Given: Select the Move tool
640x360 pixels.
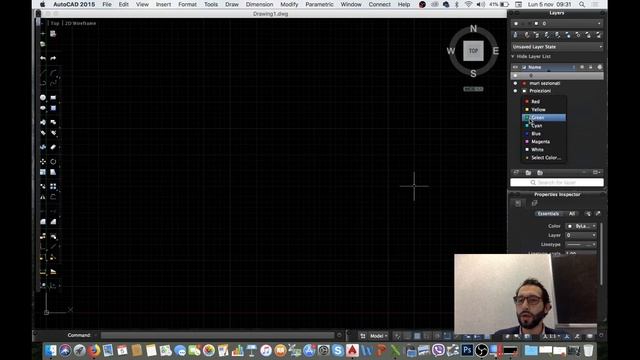Looking at the screenshot, I should (43, 162).
